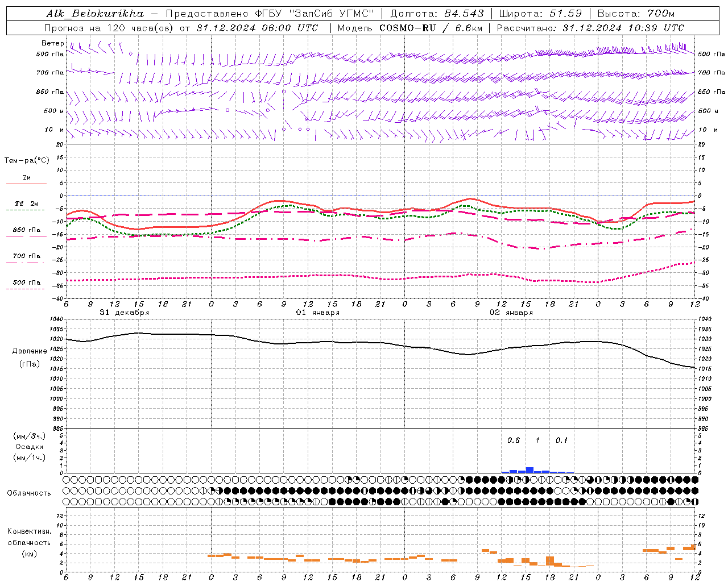Click the pink dash-dot line sample under '700 гПа' legend

click(26, 263)
